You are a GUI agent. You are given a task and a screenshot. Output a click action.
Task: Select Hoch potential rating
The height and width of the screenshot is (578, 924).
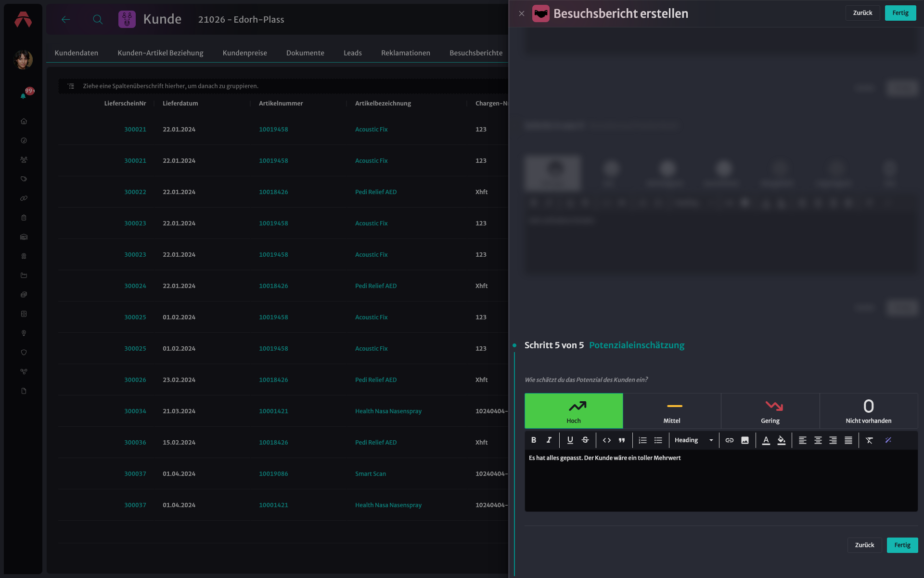(x=574, y=411)
